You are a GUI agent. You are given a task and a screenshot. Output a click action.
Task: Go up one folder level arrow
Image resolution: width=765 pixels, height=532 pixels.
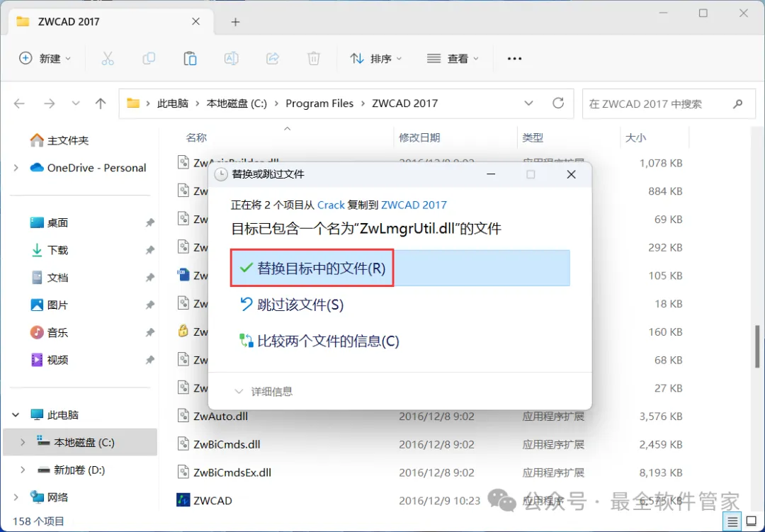[x=101, y=103]
